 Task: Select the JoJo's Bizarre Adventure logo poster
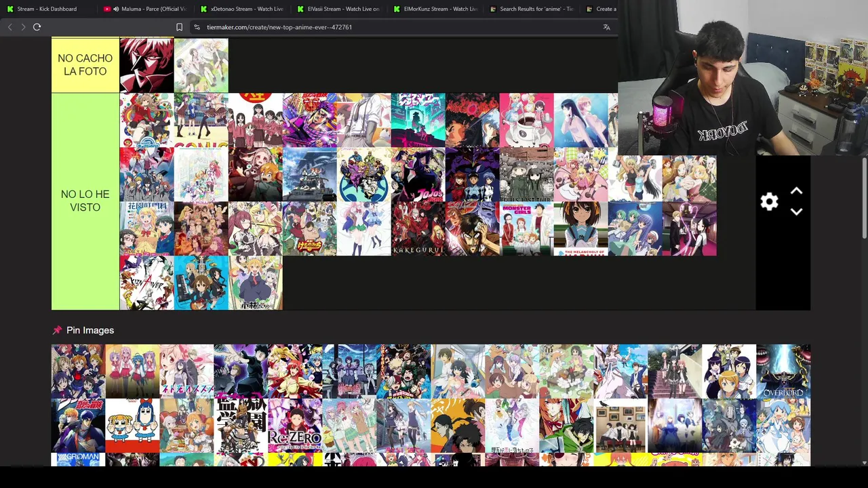tap(418, 174)
